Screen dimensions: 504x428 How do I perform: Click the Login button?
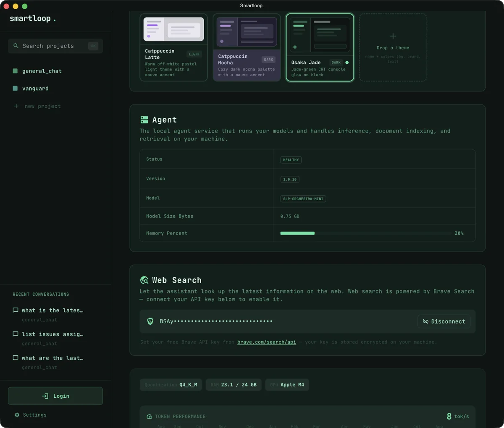pos(55,396)
